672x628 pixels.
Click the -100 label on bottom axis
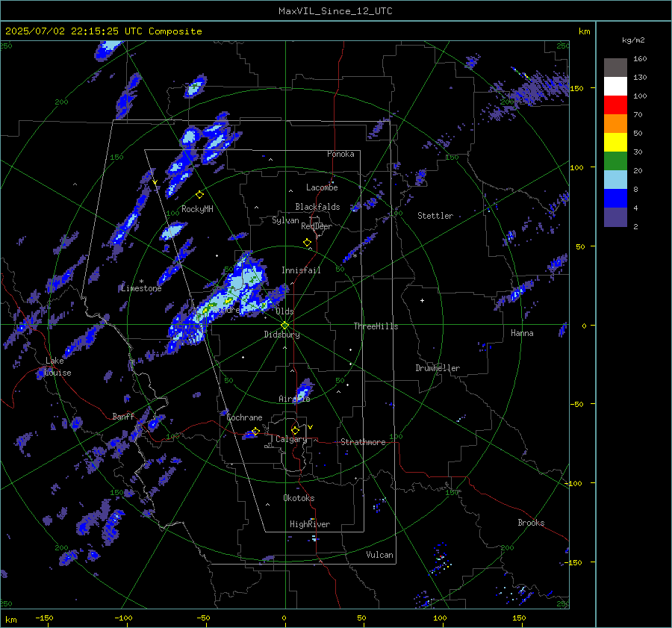click(123, 618)
